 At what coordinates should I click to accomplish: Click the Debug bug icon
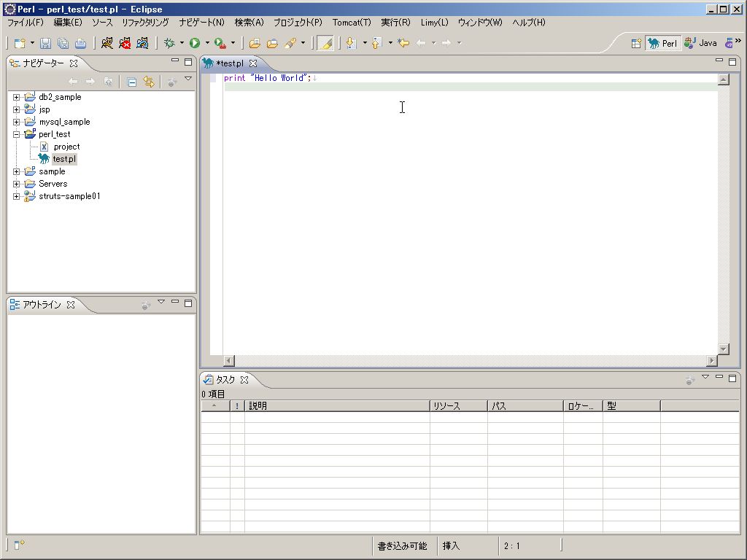[169, 43]
